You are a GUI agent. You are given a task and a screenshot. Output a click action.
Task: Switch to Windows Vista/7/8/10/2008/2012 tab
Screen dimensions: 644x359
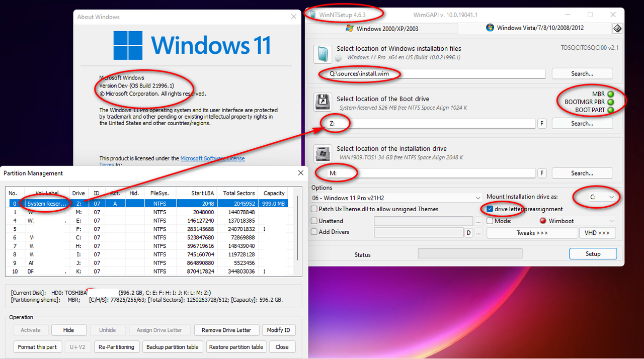point(535,28)
